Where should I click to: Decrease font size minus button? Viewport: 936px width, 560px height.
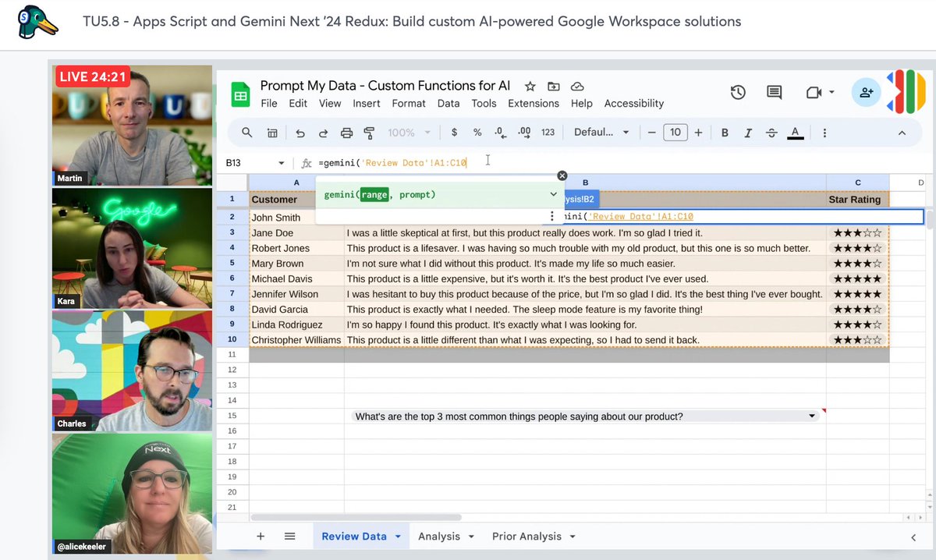(x=651, y=133)
